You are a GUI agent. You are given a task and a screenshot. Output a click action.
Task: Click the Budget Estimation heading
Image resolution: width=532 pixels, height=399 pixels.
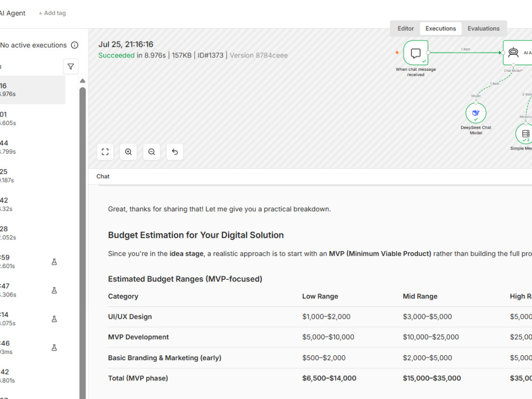tap(196, 235)
